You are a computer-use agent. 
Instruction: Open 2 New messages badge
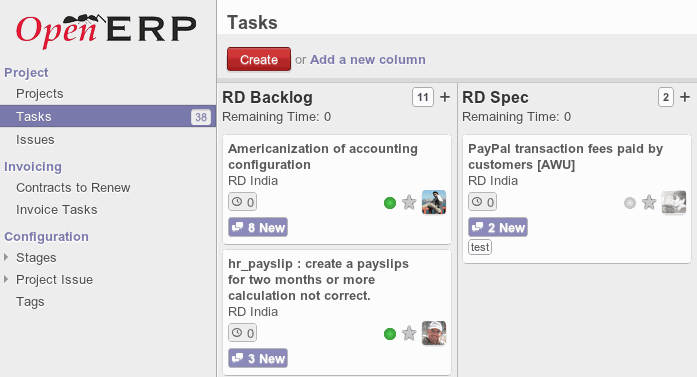[x=498, y=227]
